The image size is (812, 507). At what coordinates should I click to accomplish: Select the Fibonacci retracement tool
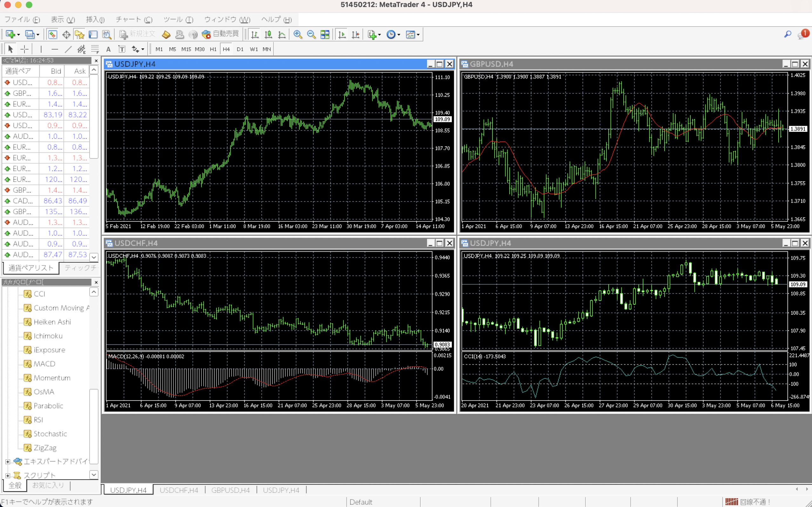(95, 49)
